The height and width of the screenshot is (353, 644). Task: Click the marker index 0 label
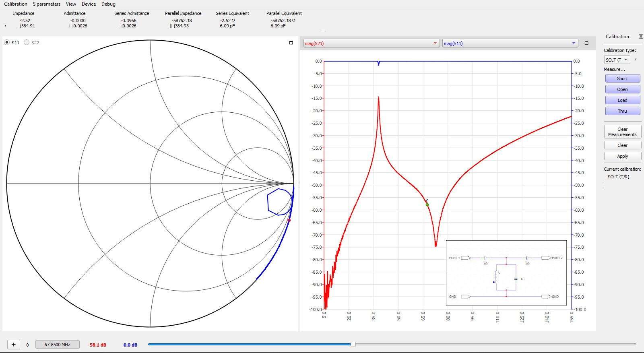click(27, 345)
